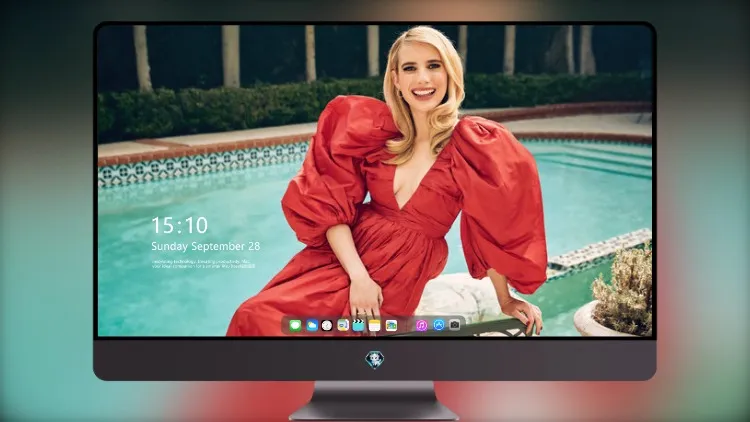Open the blue App Store icon

point(439,325)
